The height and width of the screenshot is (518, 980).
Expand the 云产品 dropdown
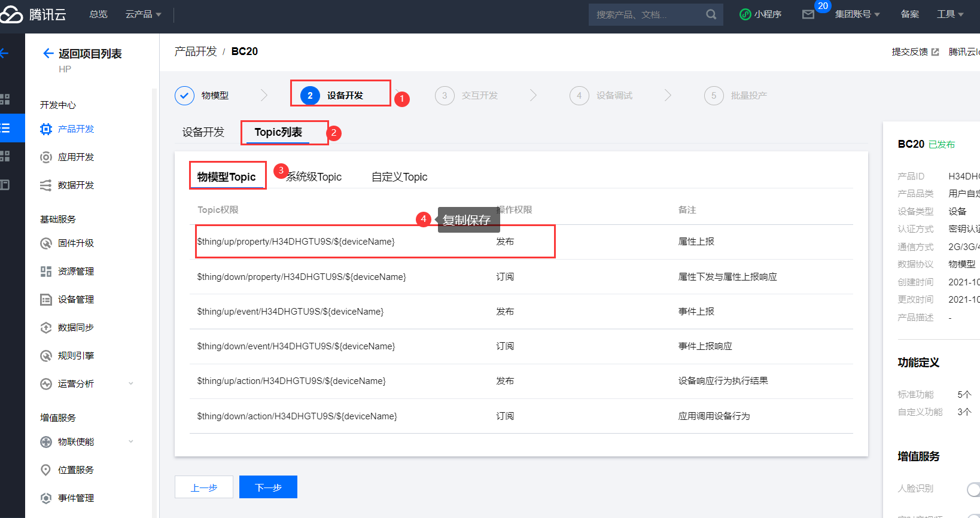click(x=144, y=14)
